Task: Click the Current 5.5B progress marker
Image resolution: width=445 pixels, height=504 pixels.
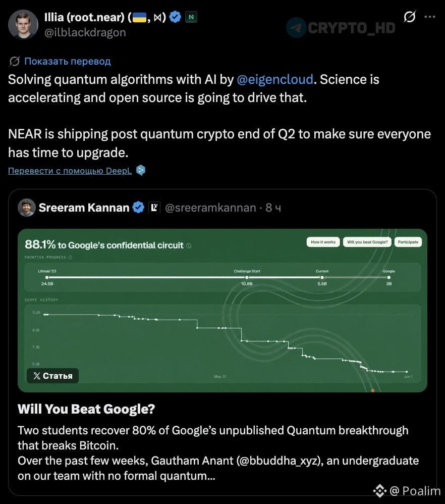Action: click(322, 277)
